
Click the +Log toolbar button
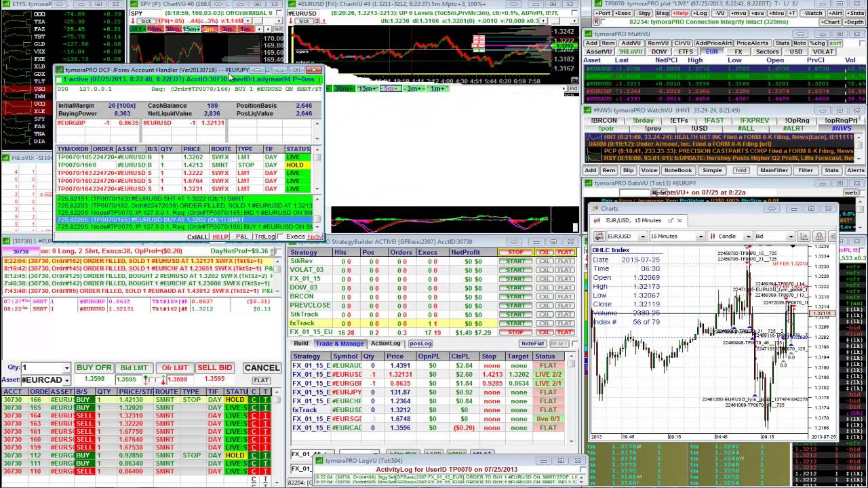click(x=701, y=13)
